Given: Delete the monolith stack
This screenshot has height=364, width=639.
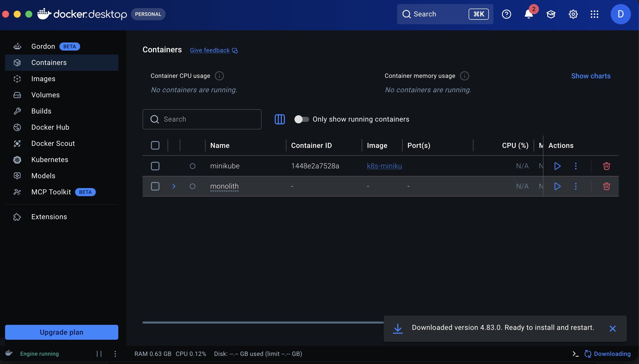Looking at the screenshot, I should [x=606, y=186].
